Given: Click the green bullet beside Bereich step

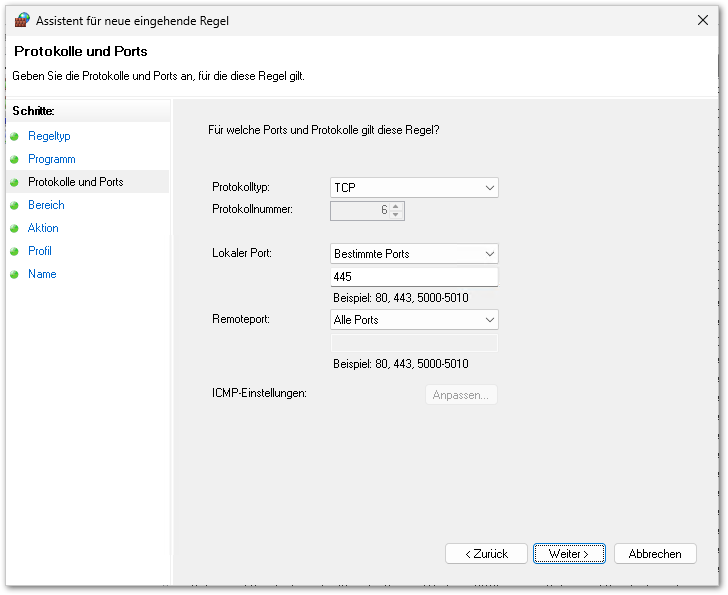Looking at the screenshot, I should (14, 206).
